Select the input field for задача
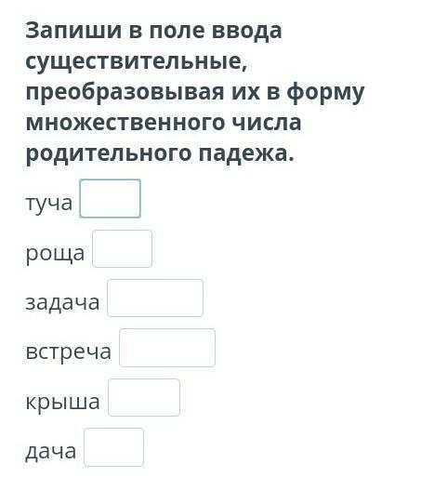Screen dimensions: 421x504 tap(155, 298)
